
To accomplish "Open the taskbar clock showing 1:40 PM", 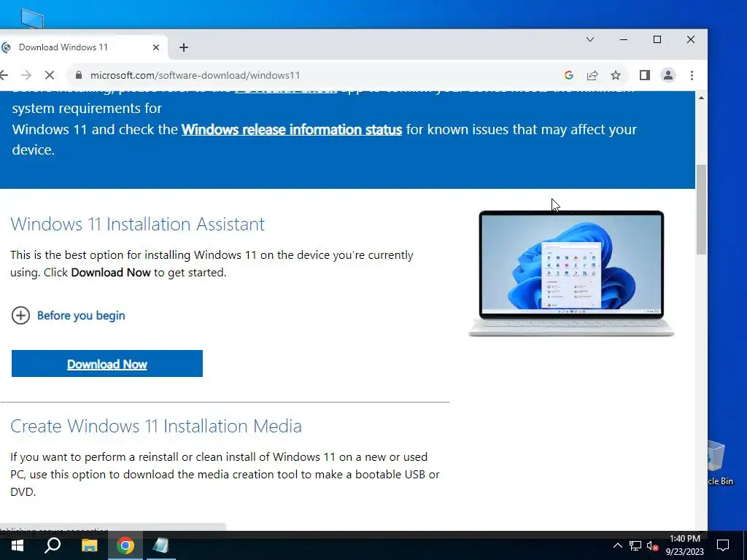I will (684, 545).
